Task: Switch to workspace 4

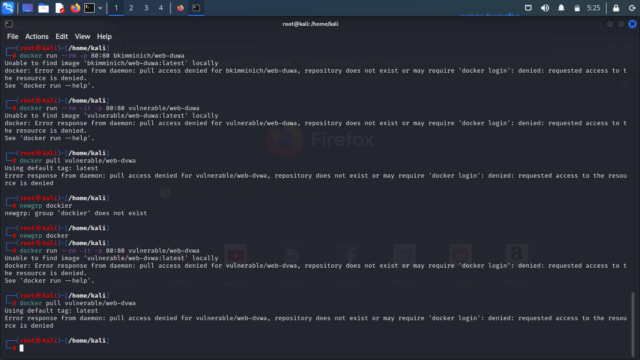Action: tap(161, 8)
